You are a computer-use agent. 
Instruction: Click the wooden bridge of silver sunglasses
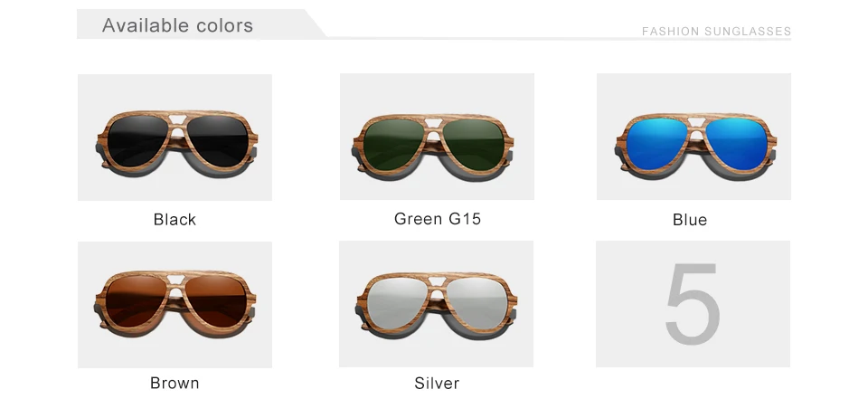tap(439, 282)
